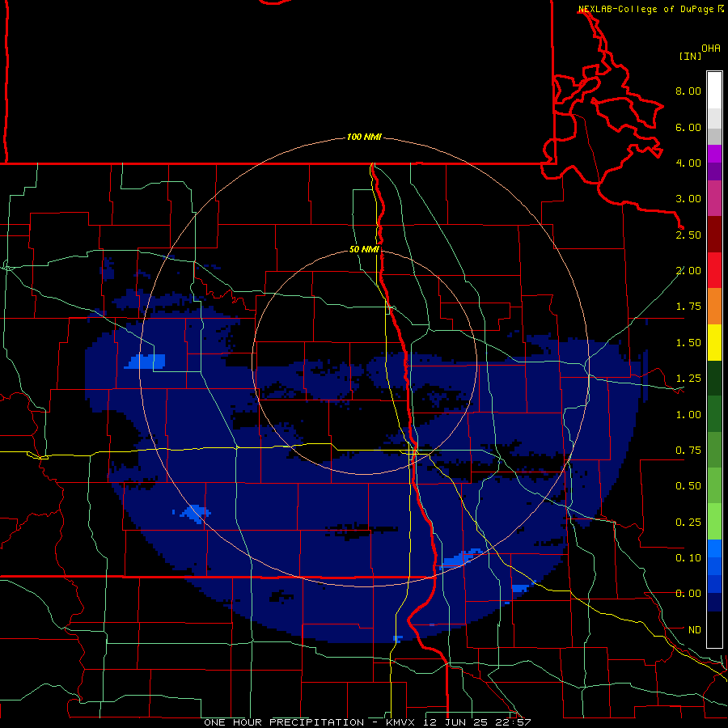
Task: Click the 0.00 legend value
Action: [x=688, y=594]
